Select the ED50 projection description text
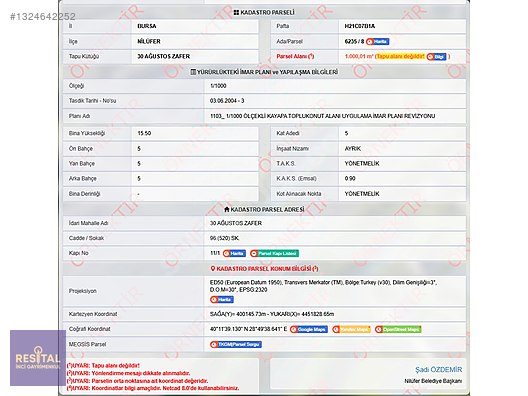Viewport: 528px width, 396px height. point(323,286)
